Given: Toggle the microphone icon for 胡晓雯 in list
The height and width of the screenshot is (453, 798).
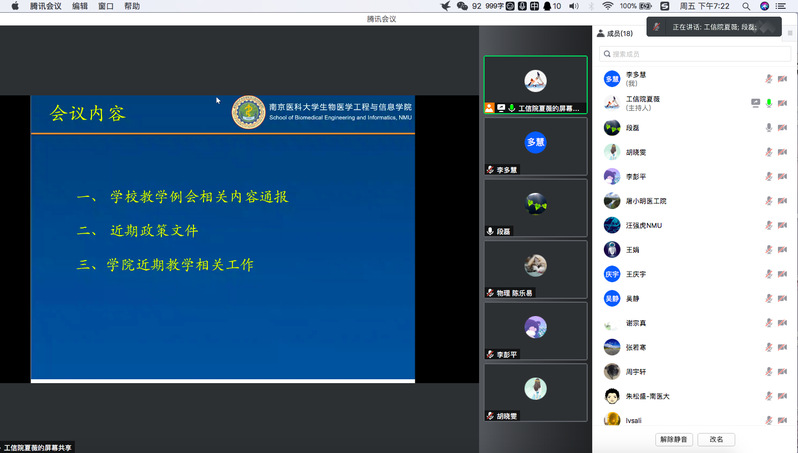Looking at the screenshot, I should pos(769,152).
